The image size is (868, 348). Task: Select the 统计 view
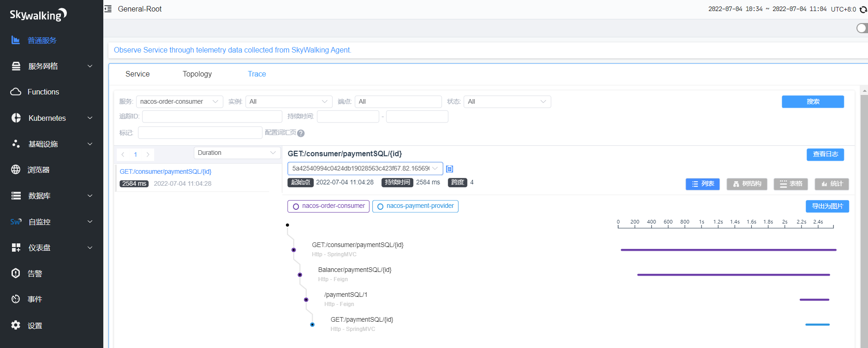(x=832, y=184)
